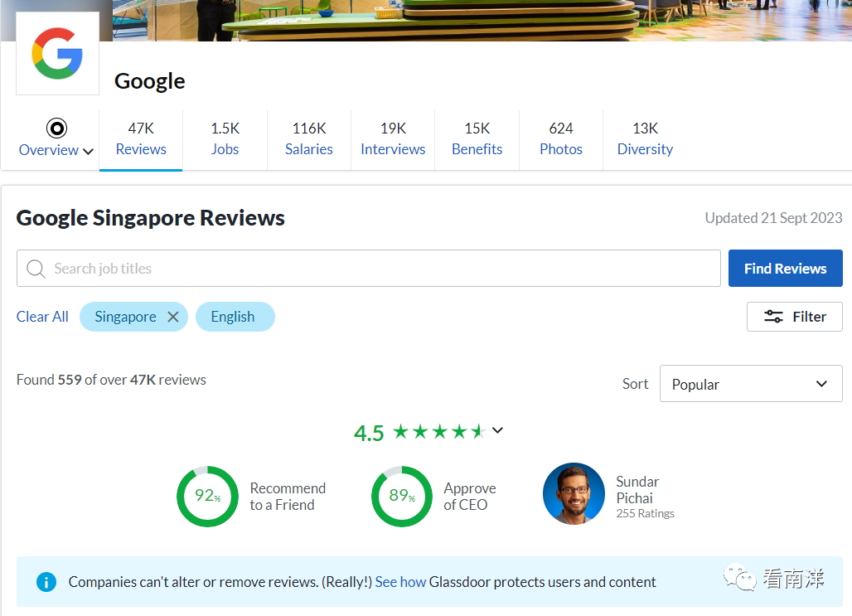The width and height of the screenshot is (852, 616).
Task: Open the Filter options button
Action: coord(795,317)
